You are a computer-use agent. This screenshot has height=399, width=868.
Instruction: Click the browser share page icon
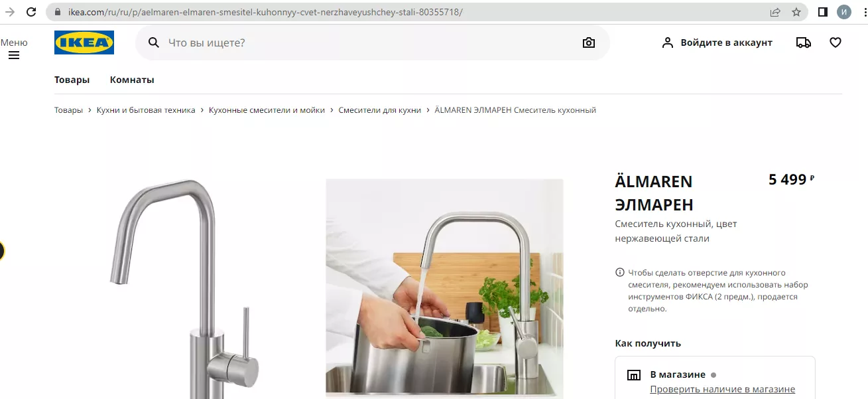pyautogui.click(x=775, y=12)
